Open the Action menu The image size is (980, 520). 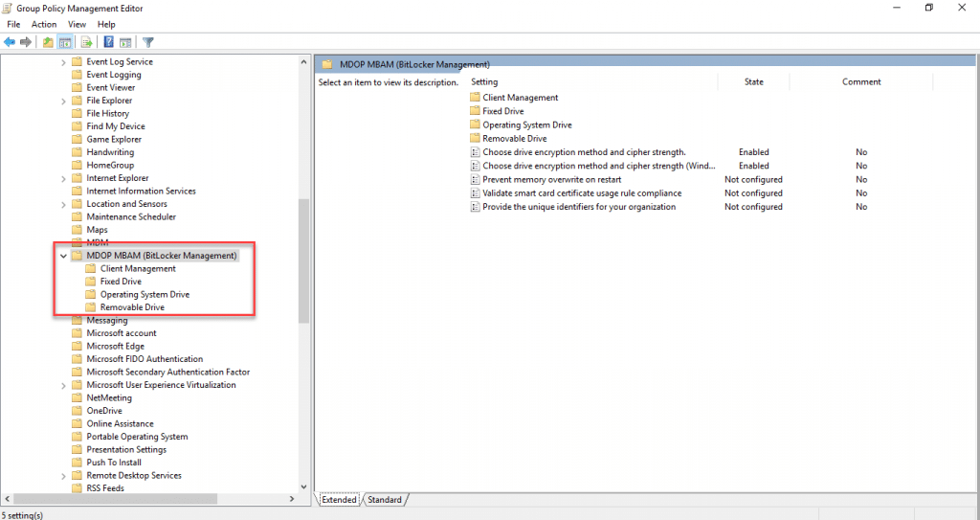tap(44, 24)
